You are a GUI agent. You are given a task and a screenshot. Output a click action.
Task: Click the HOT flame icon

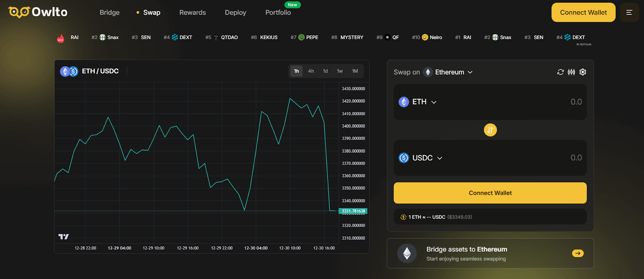pos(60,38)
